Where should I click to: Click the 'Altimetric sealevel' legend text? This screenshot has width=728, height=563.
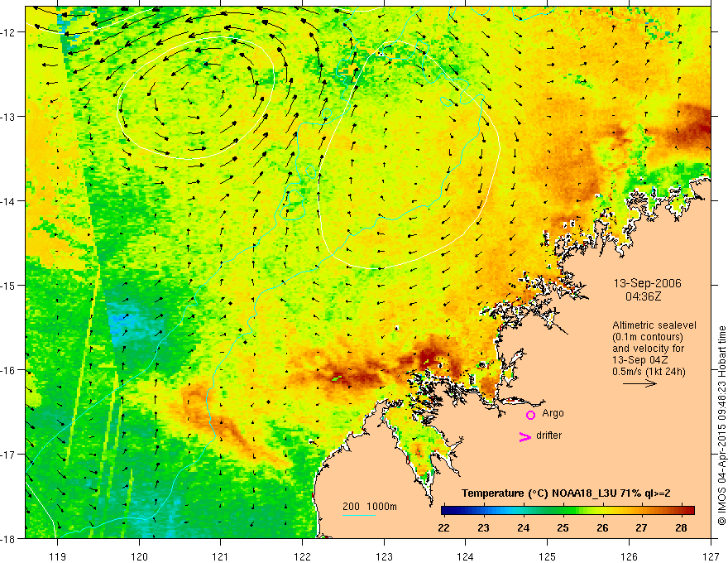tap(654, 325)
